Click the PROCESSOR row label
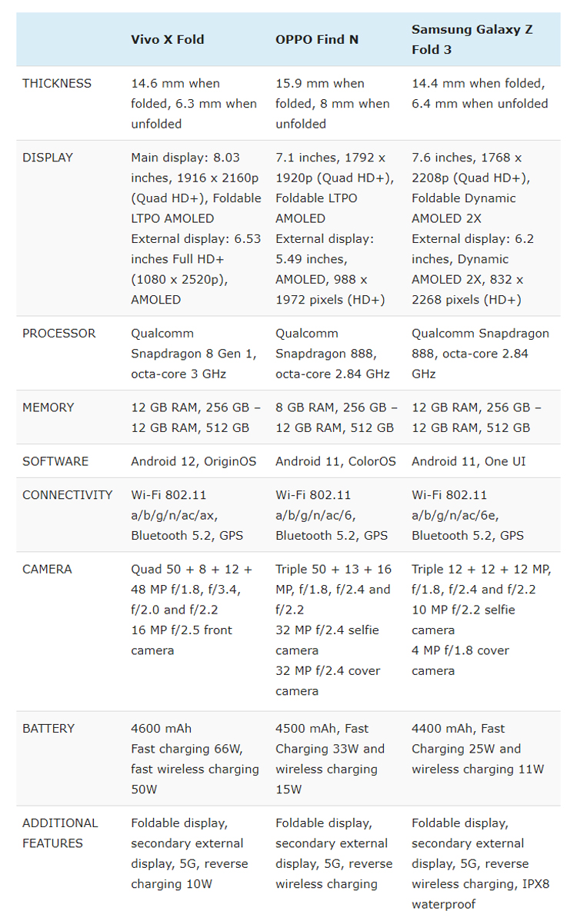577x924 pixels. [x=59, y=334]
